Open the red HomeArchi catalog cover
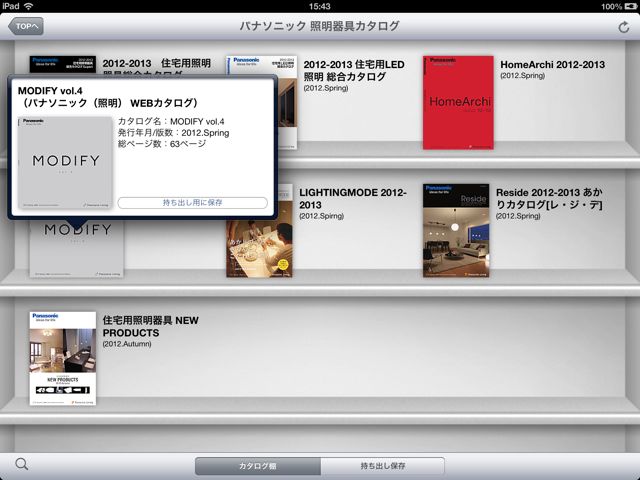 [458, 102]
